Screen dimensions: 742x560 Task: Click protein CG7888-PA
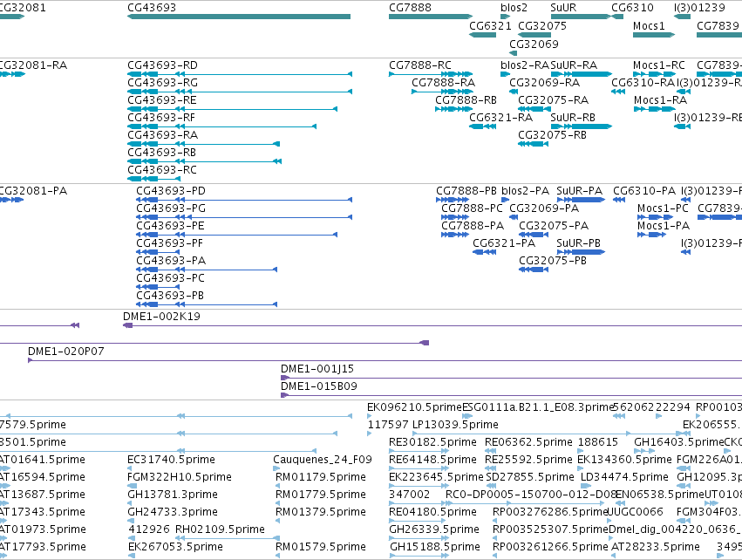point(473,226)
